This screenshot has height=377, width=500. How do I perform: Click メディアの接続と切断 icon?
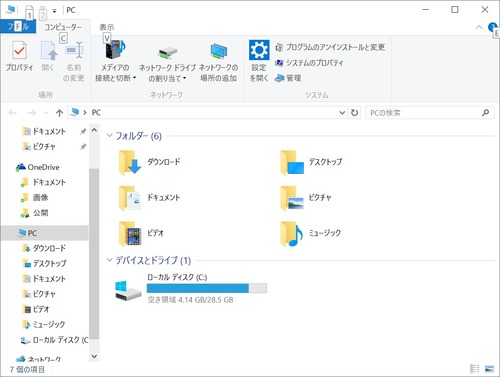pyautogui.click(x=115, y=50)
